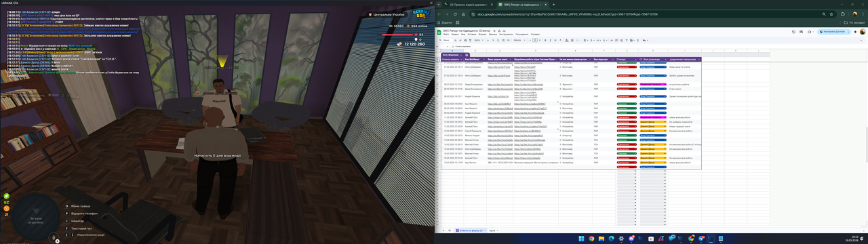Increase font size with plus button

pyautogui.click(x=540, y=40)
